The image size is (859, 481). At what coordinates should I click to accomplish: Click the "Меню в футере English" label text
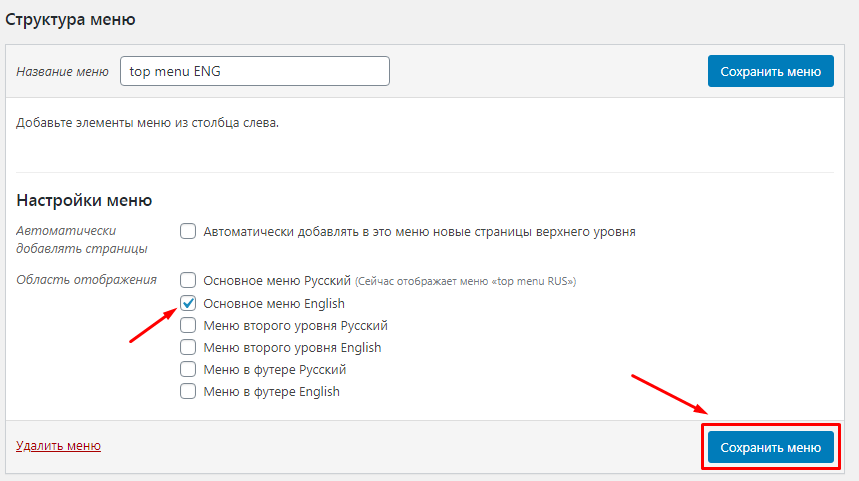click(271, 391)
